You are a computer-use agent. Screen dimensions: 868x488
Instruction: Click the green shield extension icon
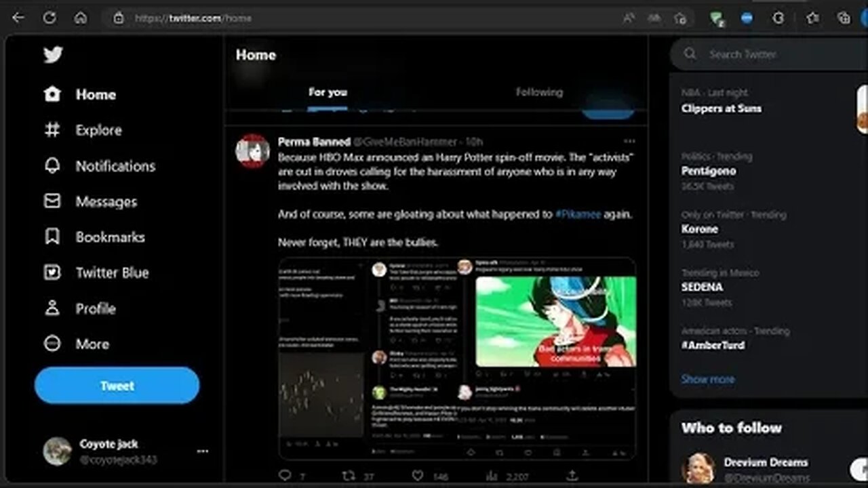[716, 19]
